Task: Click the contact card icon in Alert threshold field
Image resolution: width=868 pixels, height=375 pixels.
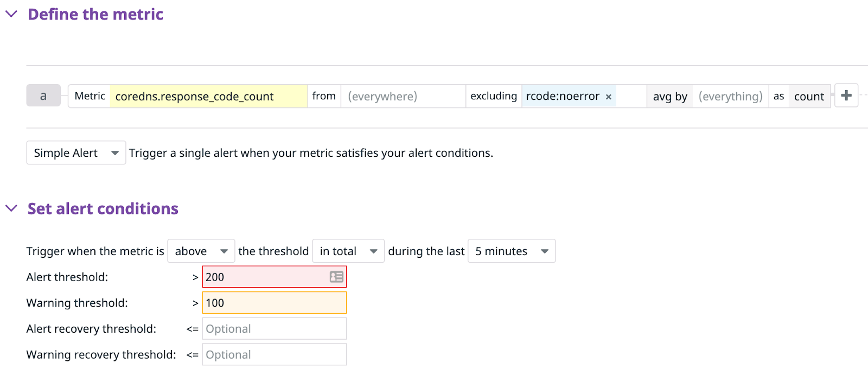Action: pos(336,277)
